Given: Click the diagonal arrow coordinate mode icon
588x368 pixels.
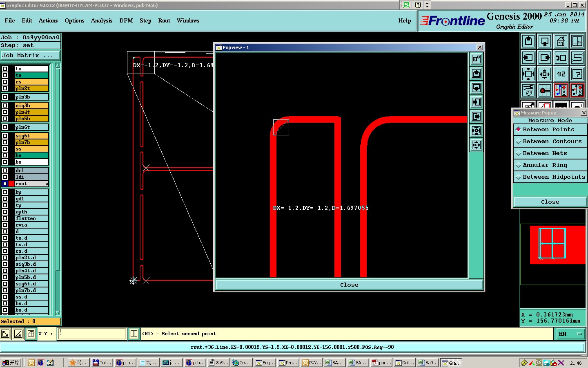Looking at the screenshot, I should click(5, 334).
